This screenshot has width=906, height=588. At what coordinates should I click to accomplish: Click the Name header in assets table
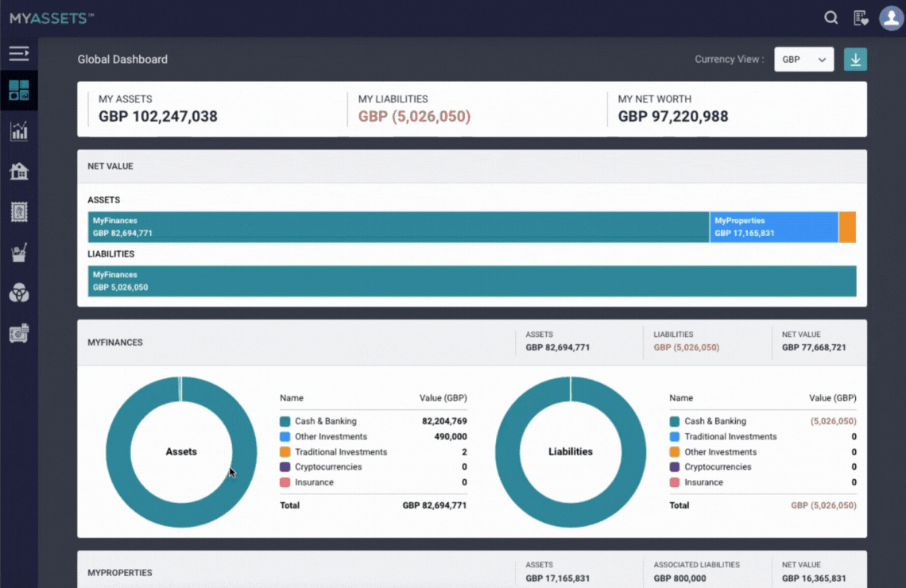click(x=291, y=398)
